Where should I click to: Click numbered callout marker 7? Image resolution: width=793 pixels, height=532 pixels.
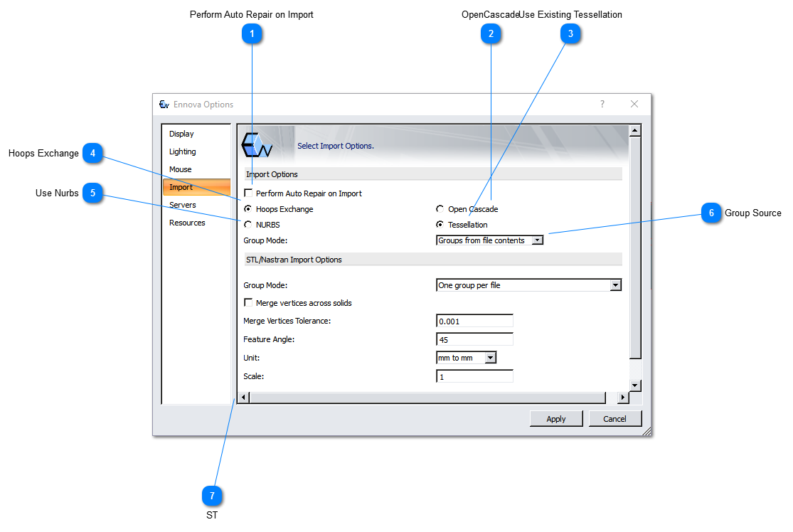pos(212,496)
